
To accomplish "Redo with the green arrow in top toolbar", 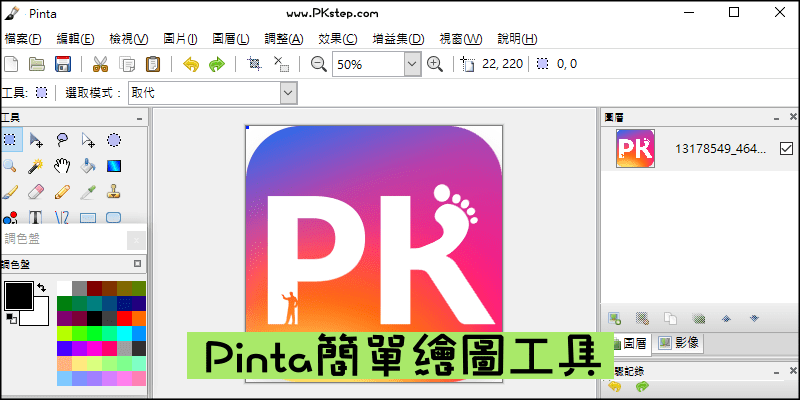I will pos(217,65).
